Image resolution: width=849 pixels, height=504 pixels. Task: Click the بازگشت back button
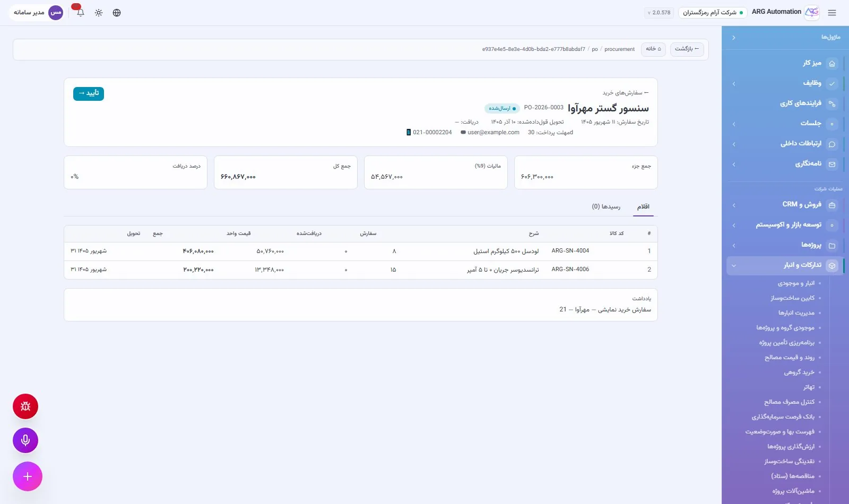[687, 49]
